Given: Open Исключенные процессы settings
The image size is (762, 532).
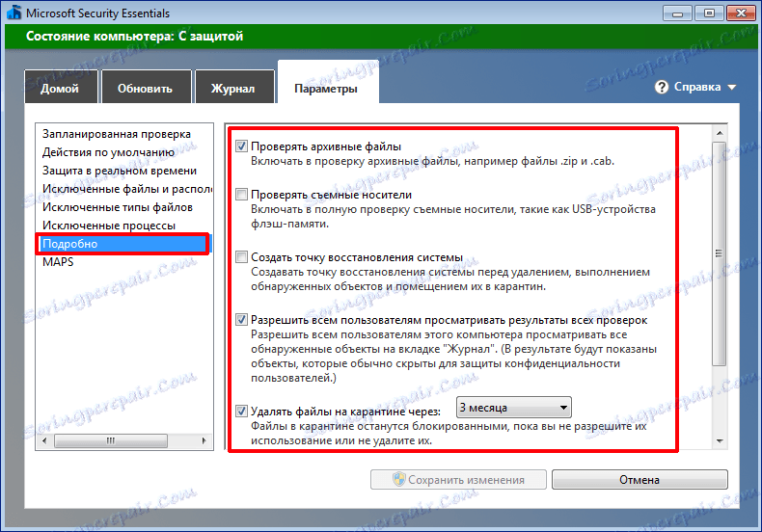Looking at the screenshot, I should click(123, 226).
